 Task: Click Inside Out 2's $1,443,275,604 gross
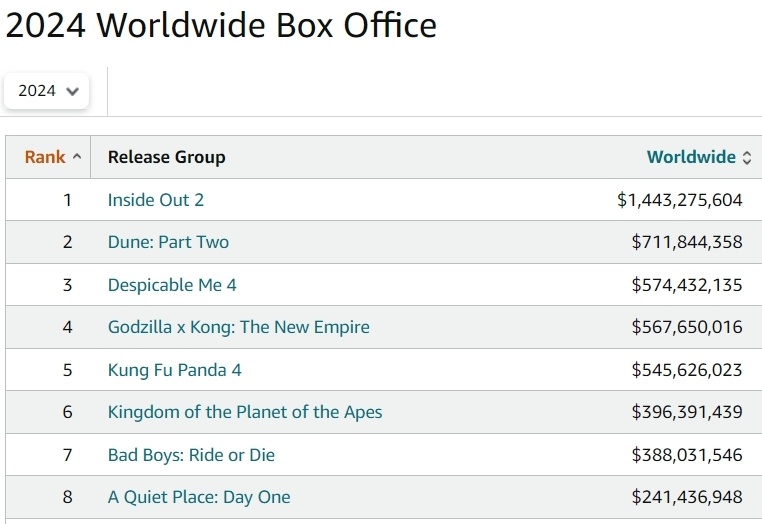click(x=679, y=200)
